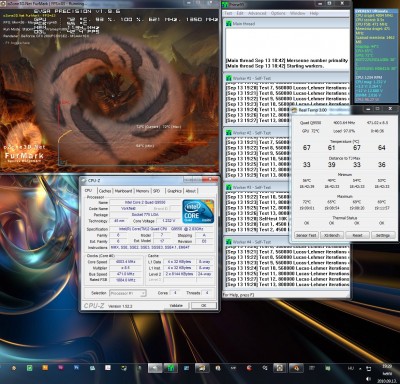Show hidden system tray icons arrow
The height and width of the screenshot is (384, 400).
(360, 369)
